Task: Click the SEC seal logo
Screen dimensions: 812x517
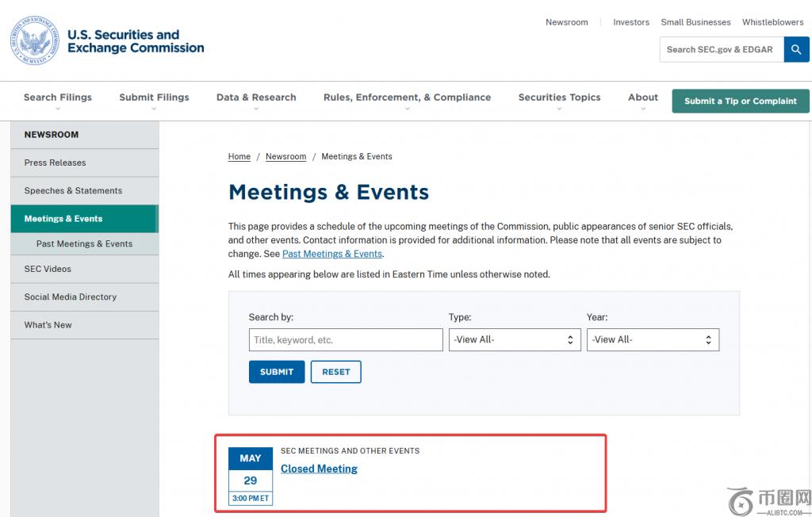Action: 34,40
